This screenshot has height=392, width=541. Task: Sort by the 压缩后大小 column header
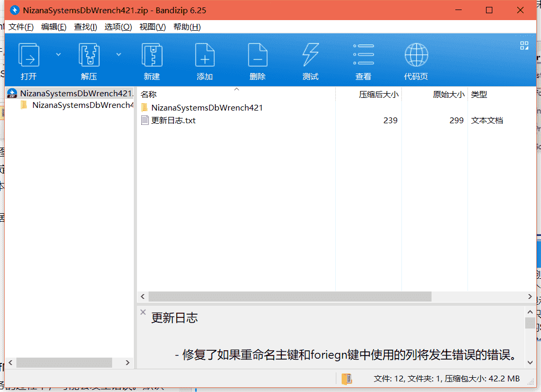click(x=369, y=94)
